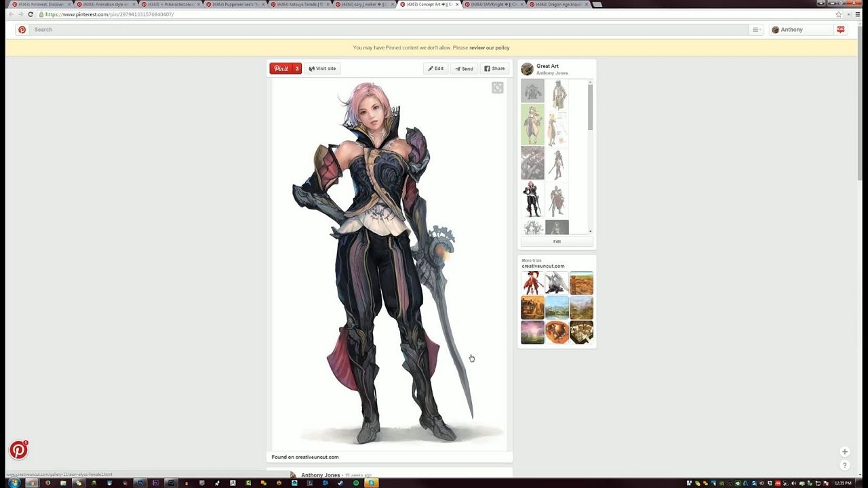Viewport: 868px width, 488px height.
Task: Open the pink landscape thumbnail from creativeuncut
Action: pos(532,332)
